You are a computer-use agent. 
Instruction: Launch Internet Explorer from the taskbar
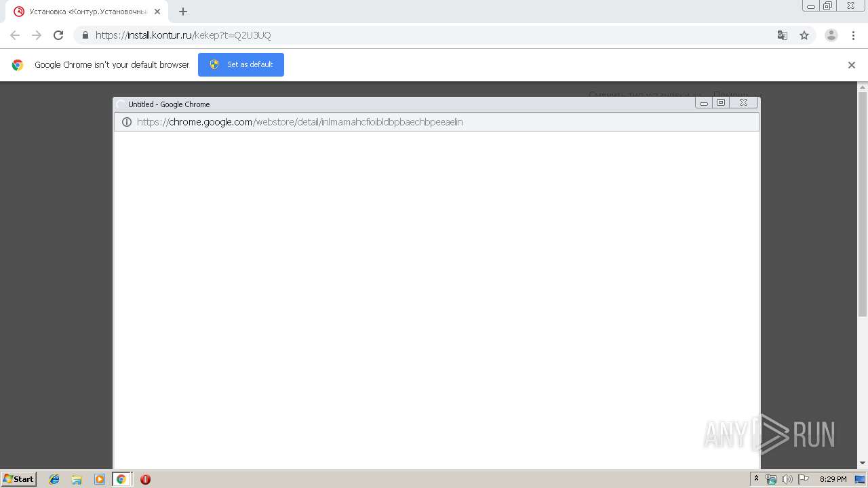click(54, 479)
